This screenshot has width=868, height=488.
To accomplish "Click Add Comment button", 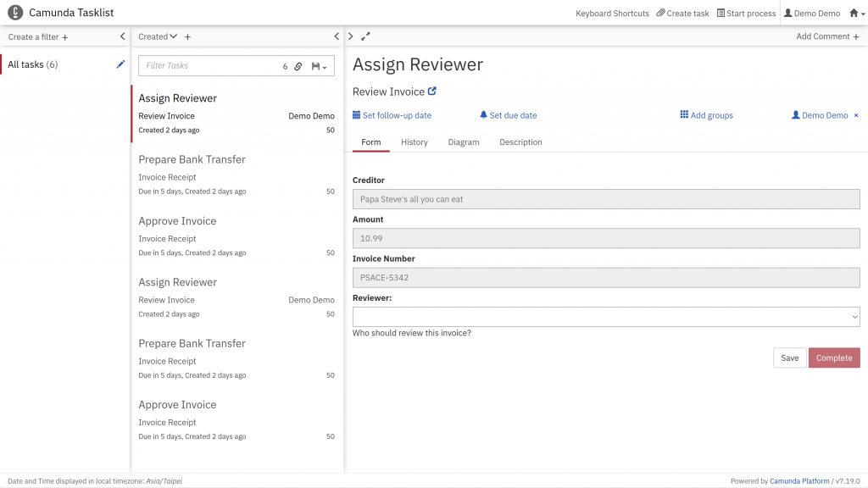I will [827, 36].
